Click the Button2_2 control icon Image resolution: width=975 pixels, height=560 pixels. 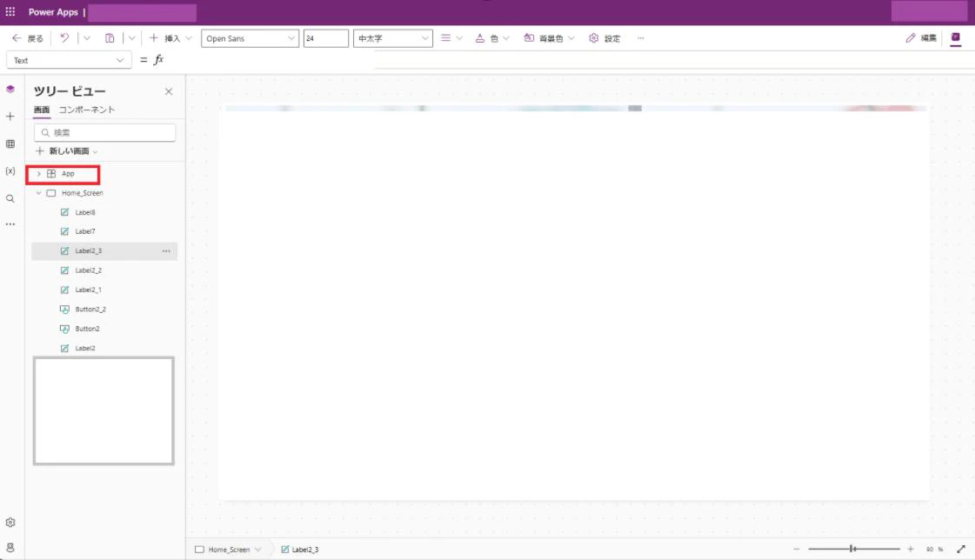coord(64,310)
